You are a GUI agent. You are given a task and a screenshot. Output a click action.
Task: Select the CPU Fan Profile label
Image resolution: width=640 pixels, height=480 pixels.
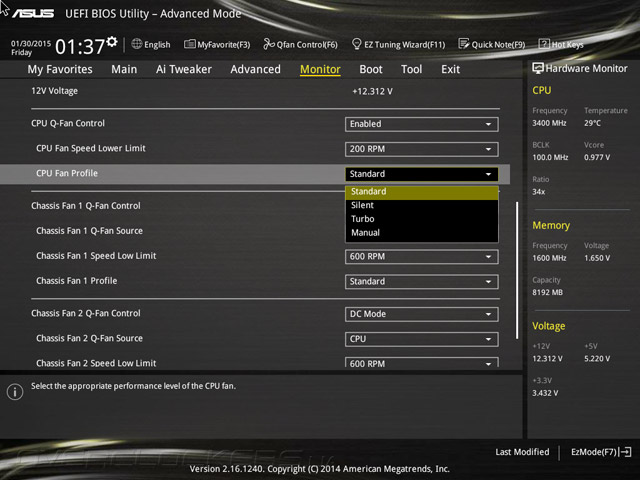67,173
